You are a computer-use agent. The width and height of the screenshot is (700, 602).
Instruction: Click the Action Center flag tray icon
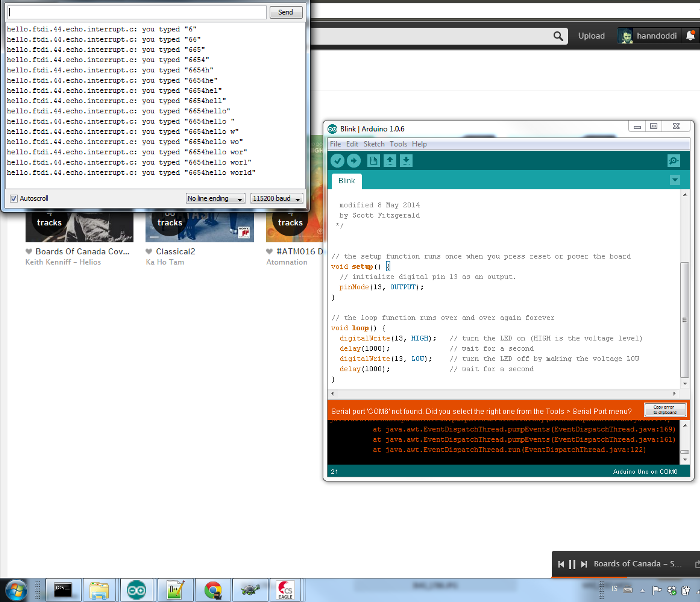657,590
